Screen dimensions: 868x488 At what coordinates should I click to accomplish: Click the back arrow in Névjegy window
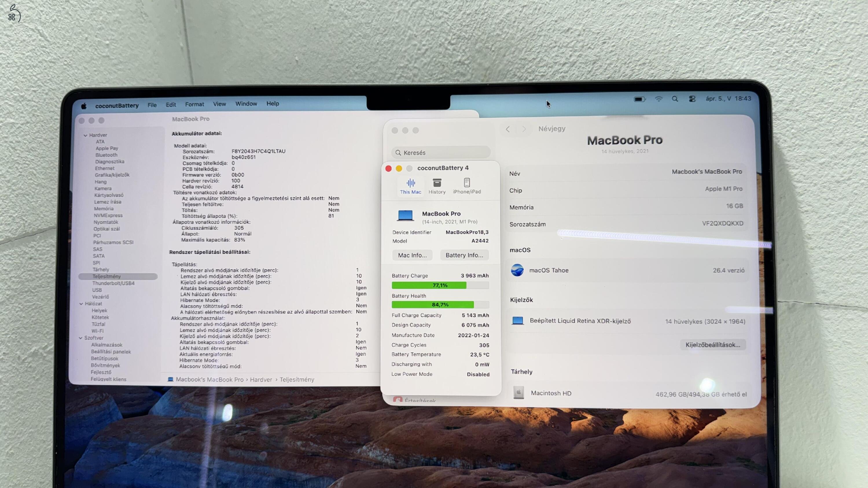pyautogui.click(x=507, y=129)
